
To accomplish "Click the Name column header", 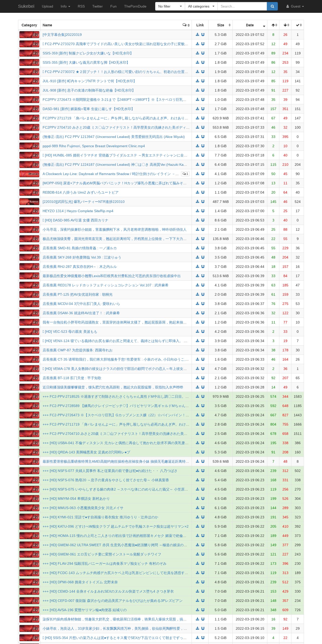I will 116,25.
